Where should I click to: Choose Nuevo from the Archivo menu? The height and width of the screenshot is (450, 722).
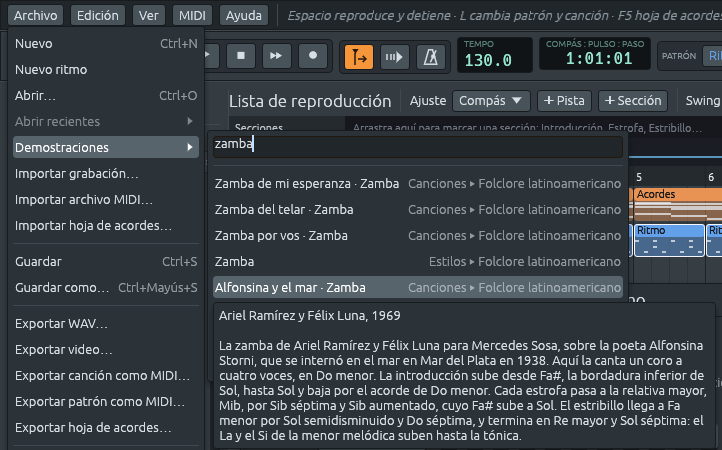tap(106, 43)
